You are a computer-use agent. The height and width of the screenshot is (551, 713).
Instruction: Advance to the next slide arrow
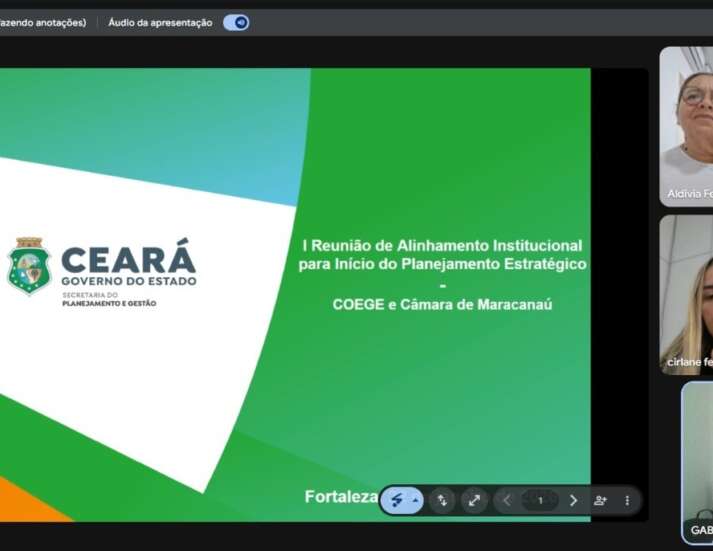pyautogui.click(x=573, y=501)
